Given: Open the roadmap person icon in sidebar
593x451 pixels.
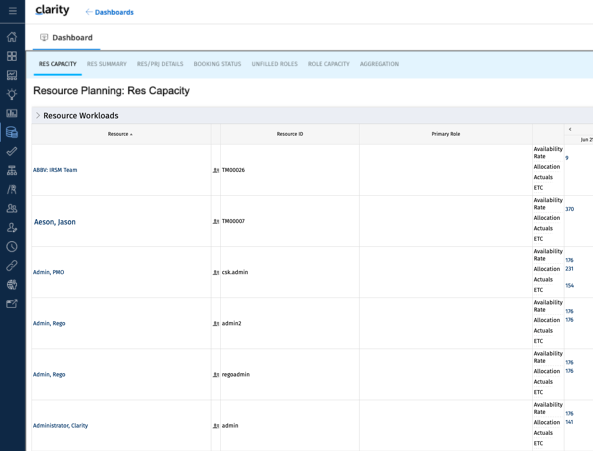Looking at the screenshot, I should click(x=12, y=189).
